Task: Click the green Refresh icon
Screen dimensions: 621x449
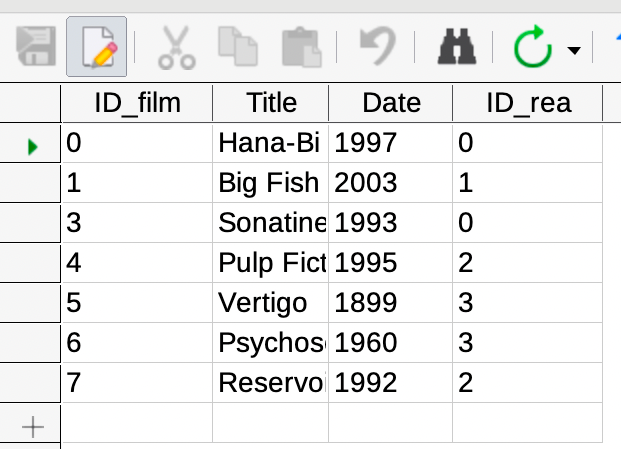Action: pos(533,46)
